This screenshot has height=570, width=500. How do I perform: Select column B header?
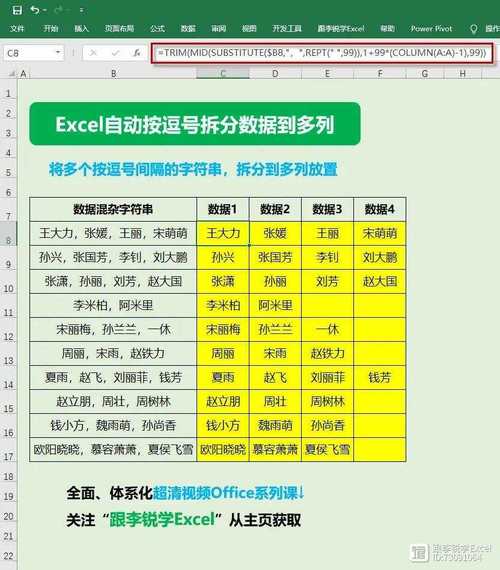tap(113, 74)
